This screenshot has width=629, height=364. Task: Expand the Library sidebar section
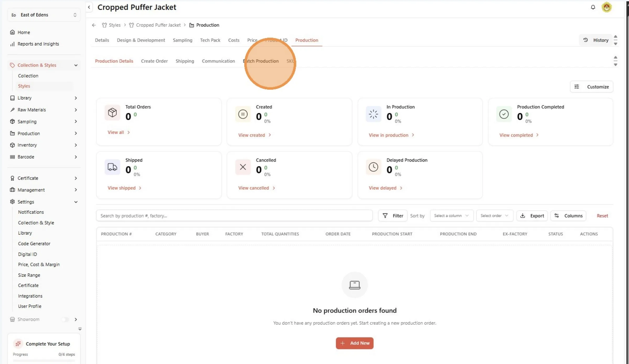coord(44,98)
